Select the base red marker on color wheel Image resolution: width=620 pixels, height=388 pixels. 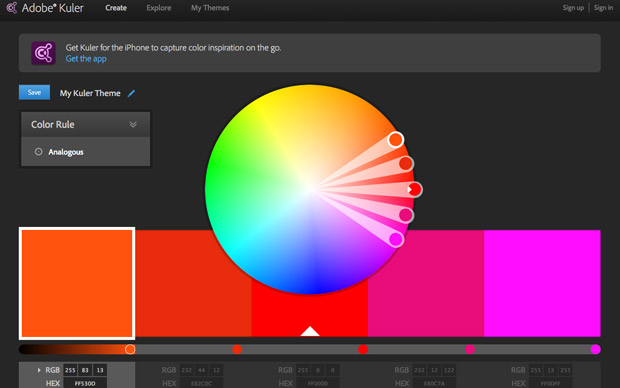pos(415,190)
